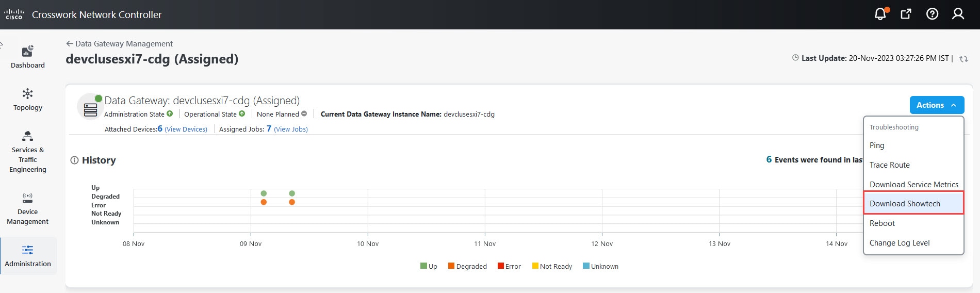Select Reboot from Actions menu

pos(913,223)
